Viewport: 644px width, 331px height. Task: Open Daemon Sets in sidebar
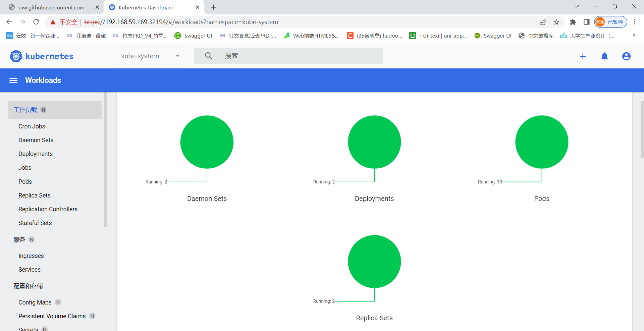(x=36, y=140)
